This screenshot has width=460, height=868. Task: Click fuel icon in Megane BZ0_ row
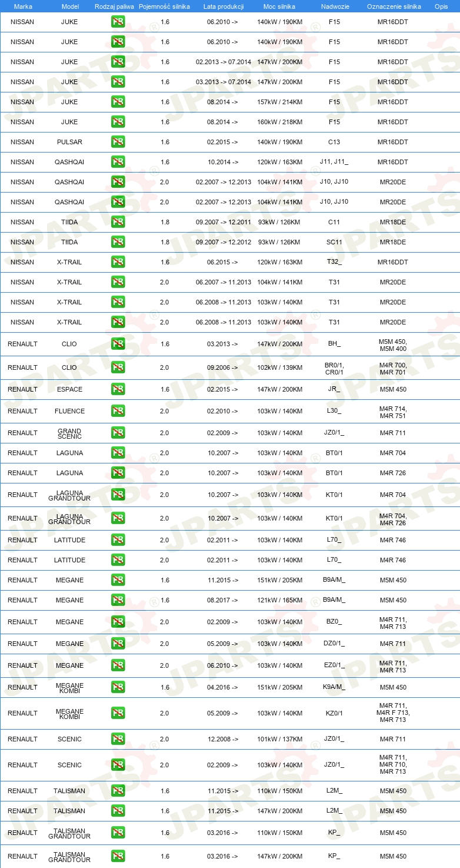[118, 622]
